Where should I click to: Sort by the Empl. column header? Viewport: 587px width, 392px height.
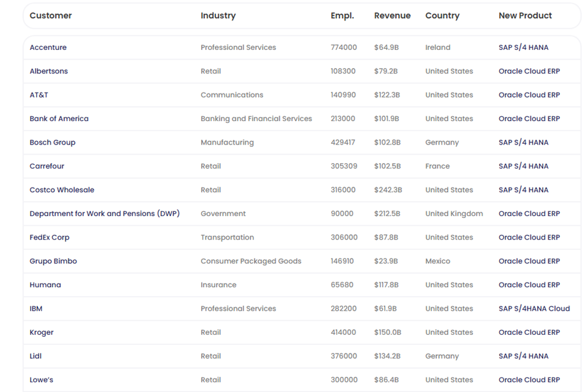[342, 16]
